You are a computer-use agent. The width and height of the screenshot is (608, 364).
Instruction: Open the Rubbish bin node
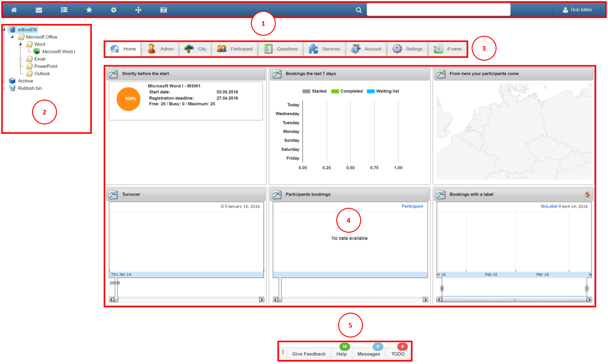click(30, 88)
